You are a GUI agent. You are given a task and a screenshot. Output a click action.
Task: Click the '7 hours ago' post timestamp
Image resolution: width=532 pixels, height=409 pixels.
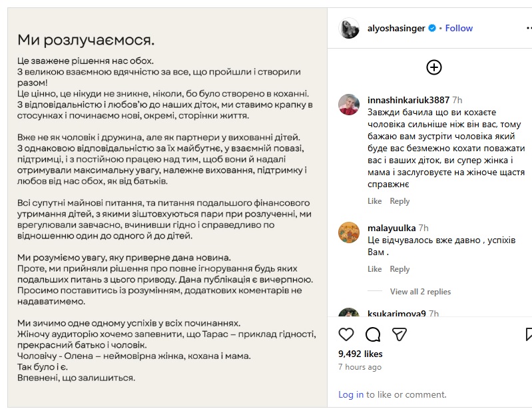360,367
